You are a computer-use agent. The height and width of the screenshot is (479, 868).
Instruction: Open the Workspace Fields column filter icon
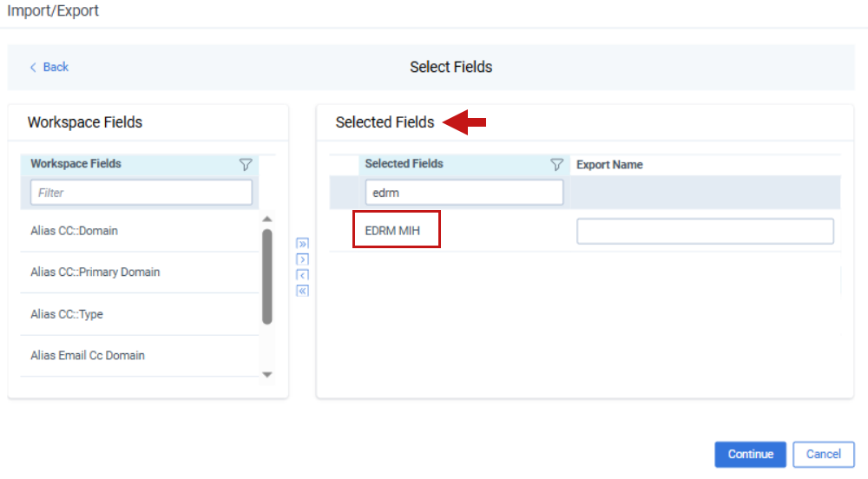[246, 164]
